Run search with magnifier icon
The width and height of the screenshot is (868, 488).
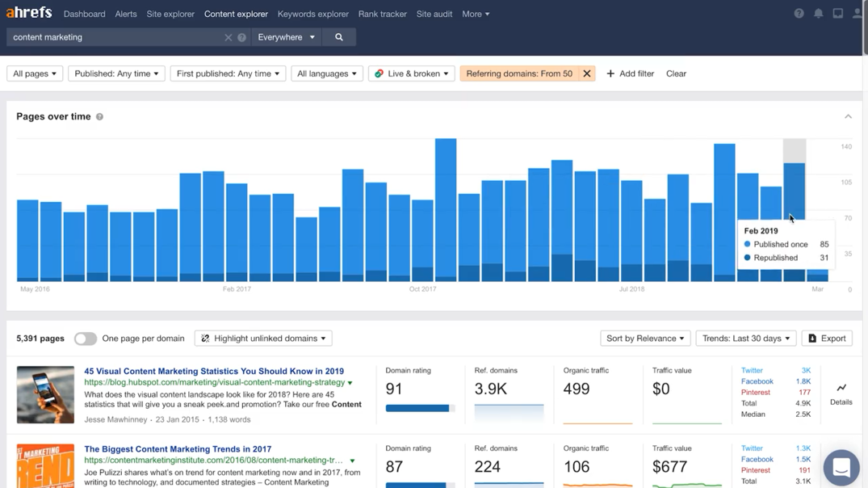339,37
